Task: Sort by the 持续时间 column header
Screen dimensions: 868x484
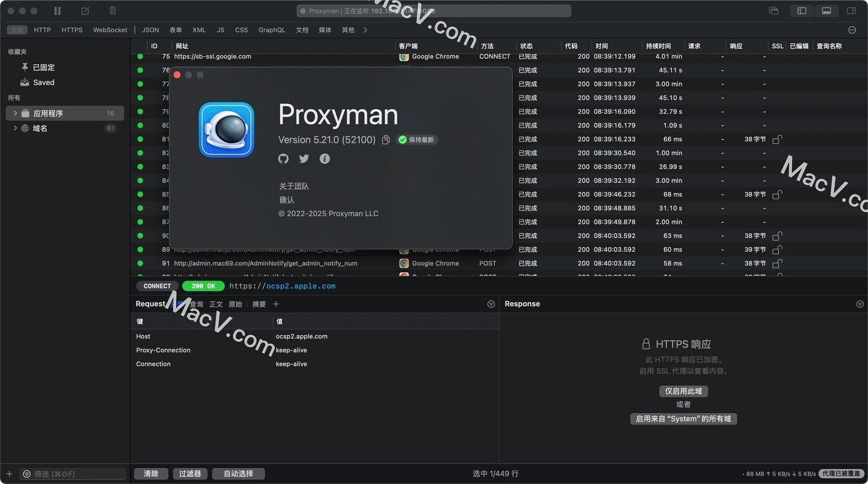Action: (658, 46)
